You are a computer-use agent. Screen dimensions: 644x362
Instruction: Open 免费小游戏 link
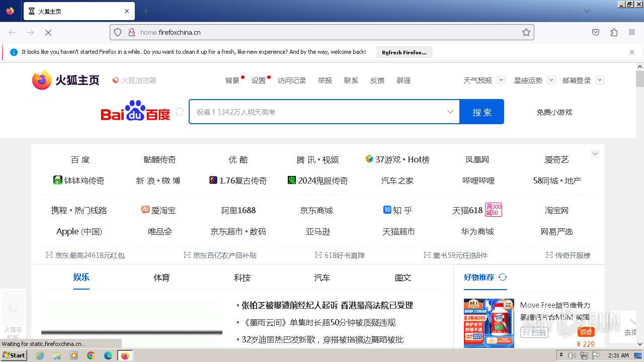(554, 112)
